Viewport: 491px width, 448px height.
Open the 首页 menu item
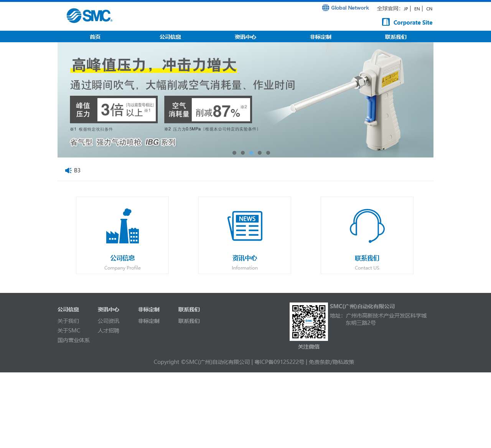tap(95, 37)
